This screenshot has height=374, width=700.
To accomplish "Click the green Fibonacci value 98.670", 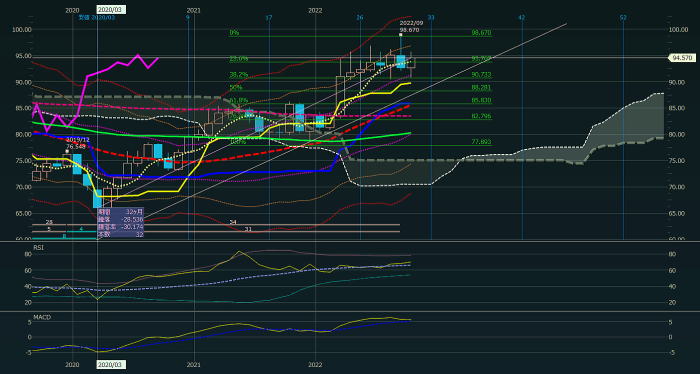I will (481, 33).
